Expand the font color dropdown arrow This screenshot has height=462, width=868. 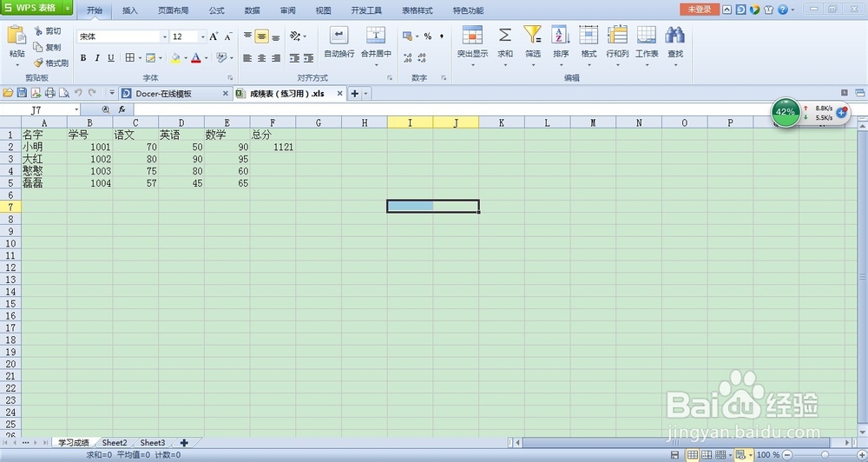point(206,57)
